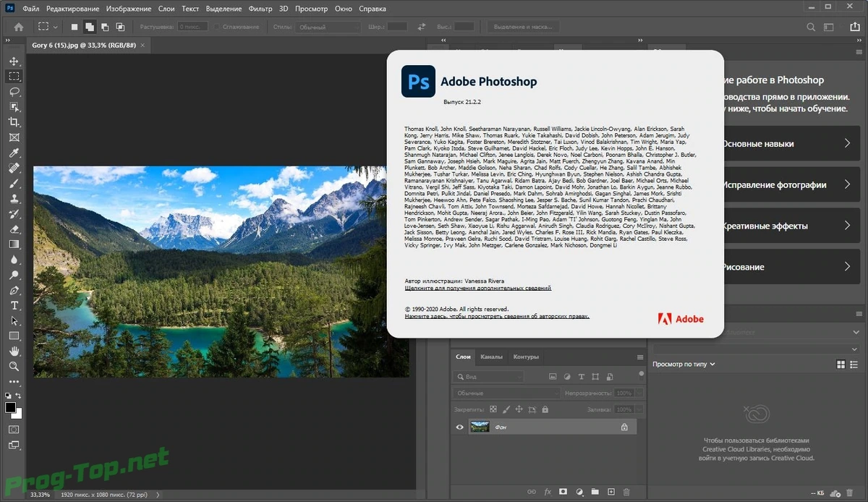
Task: Set foreground color black swatch
Action: click(11, 408)
